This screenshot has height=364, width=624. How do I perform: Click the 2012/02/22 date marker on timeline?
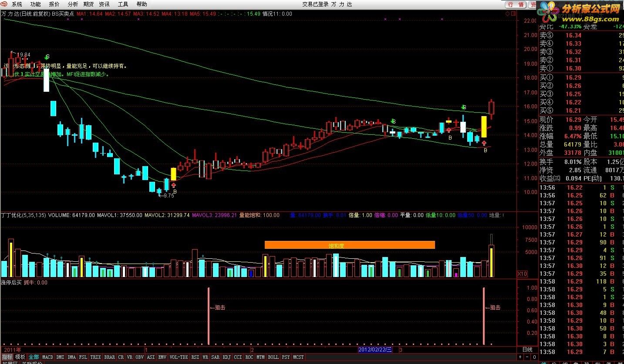[375, 350]
